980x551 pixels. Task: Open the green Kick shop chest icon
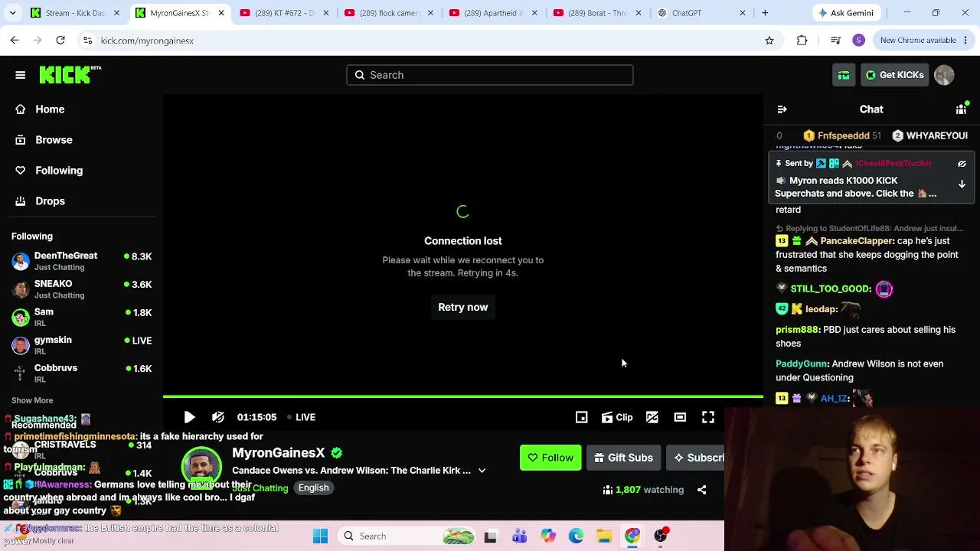[844, 75]
